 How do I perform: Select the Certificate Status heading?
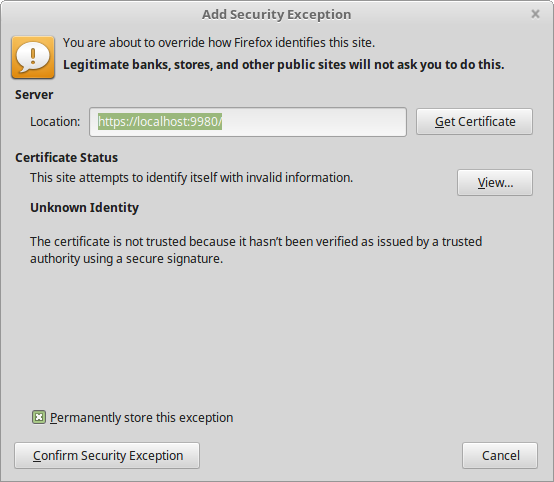[x=66, y=158]
